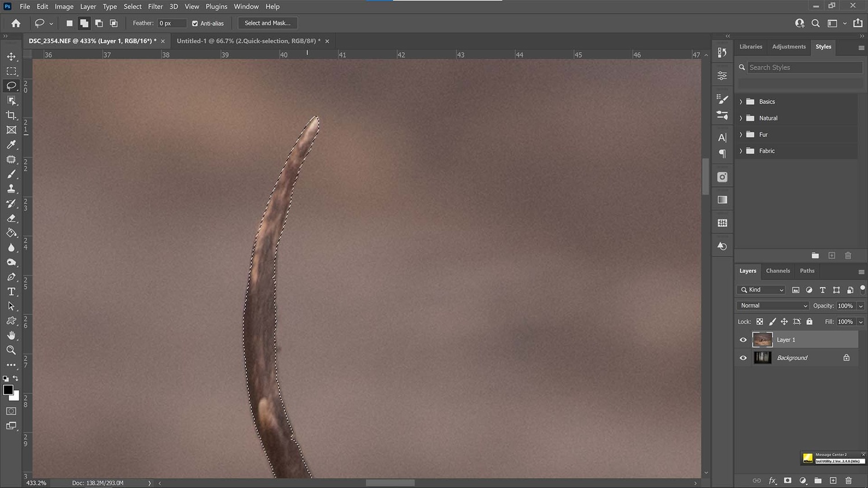The width and height of the screenshot is (868, 488).
Task: Select the Zoom tool
Action: pyautogui.click(x=11, y=350)
